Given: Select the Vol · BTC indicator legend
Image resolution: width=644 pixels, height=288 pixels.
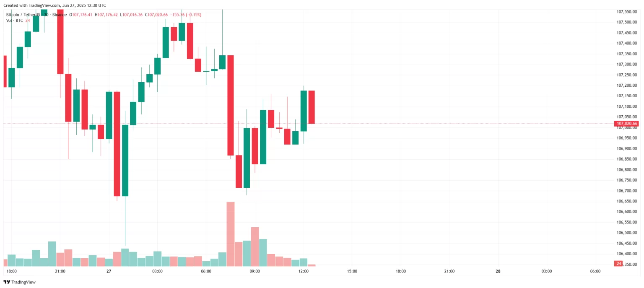Looking at the screenshot, I should coord(15,20).
